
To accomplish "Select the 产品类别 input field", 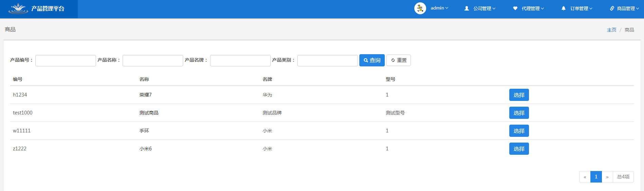I will tap(327, 61).
